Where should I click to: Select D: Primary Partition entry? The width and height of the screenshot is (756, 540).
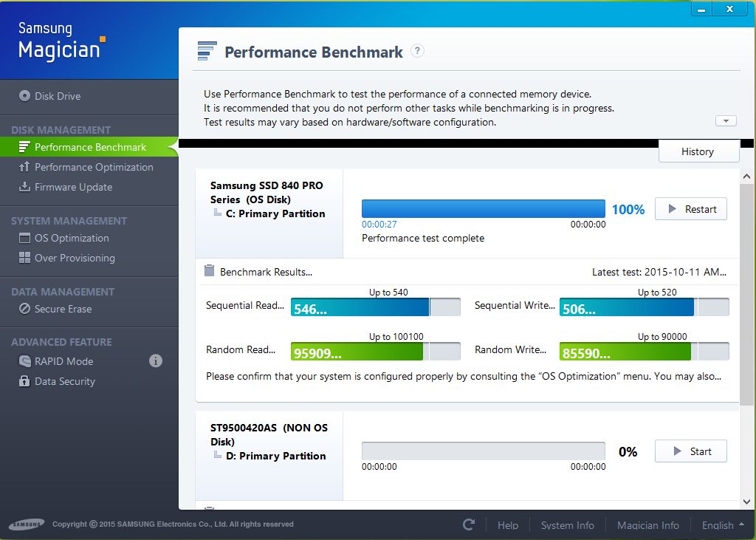point(275,456)
